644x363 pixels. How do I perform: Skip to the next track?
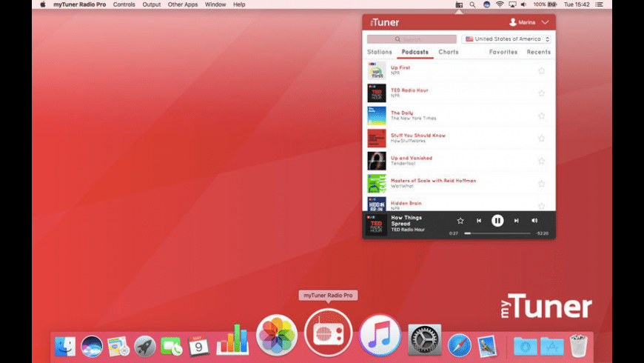[516, 221]
